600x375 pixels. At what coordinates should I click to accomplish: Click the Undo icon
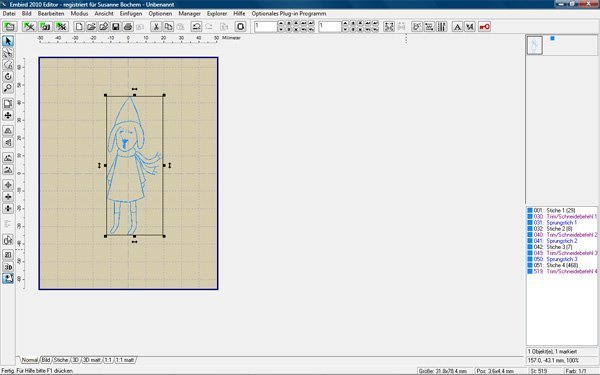196,26
